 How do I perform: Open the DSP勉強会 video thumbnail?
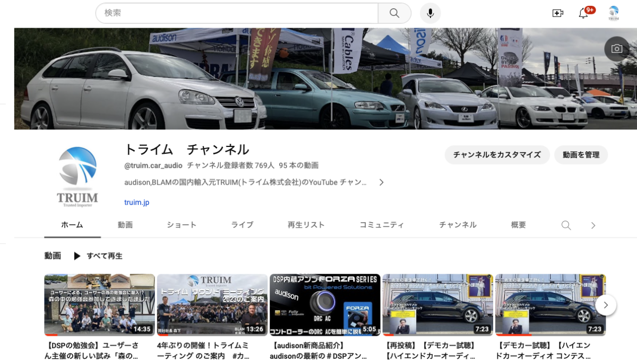[99, 304]
